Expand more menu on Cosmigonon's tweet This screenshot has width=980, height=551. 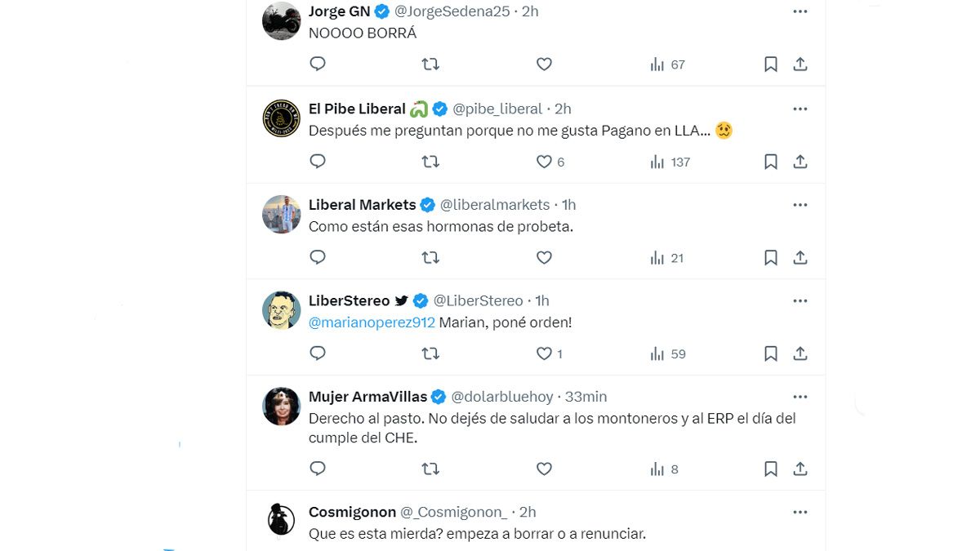pyautogui.click(x=800, y=512)
